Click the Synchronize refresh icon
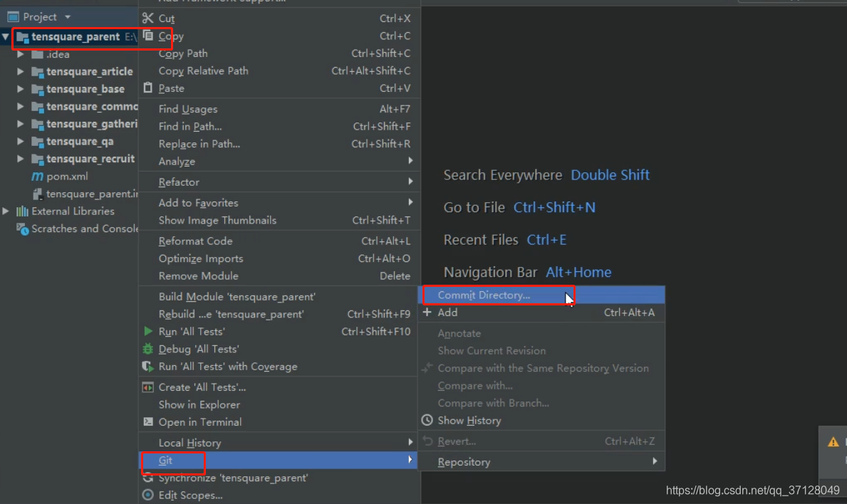 [x=147, y=478]
